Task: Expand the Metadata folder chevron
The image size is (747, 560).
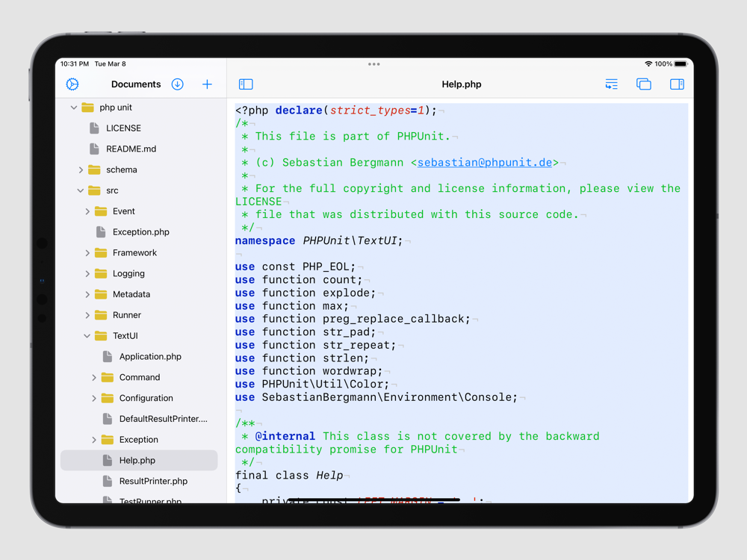Action: (x=87, y=295)
